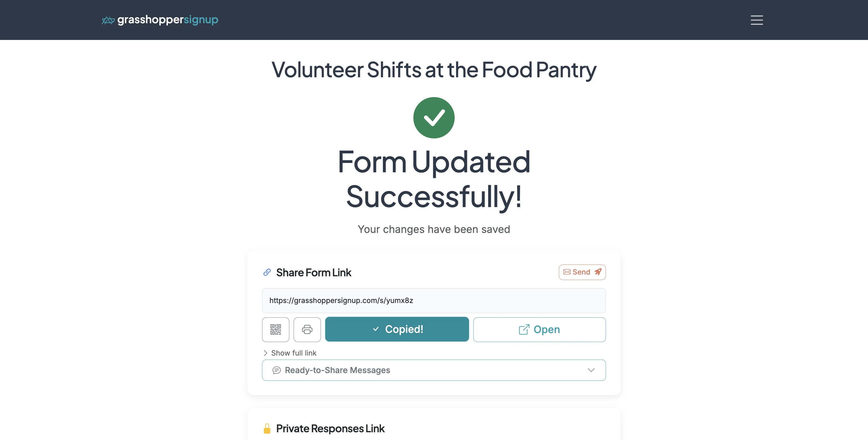Click the lock icon beside Private Responses Link
868x440 pixels.
tap(267, 429)
